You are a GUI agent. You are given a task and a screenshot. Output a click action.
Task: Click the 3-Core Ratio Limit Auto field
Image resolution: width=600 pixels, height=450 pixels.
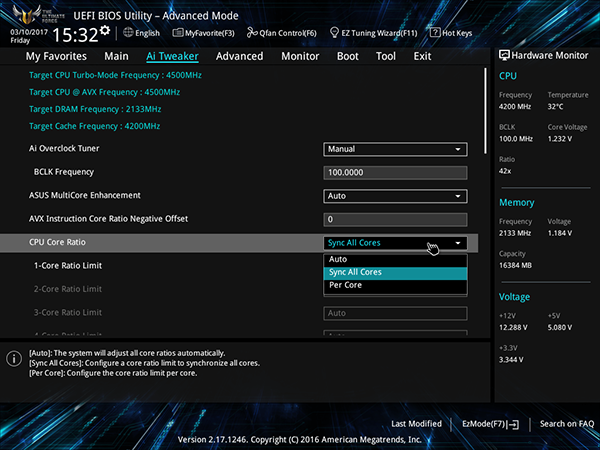coord(395,313)
